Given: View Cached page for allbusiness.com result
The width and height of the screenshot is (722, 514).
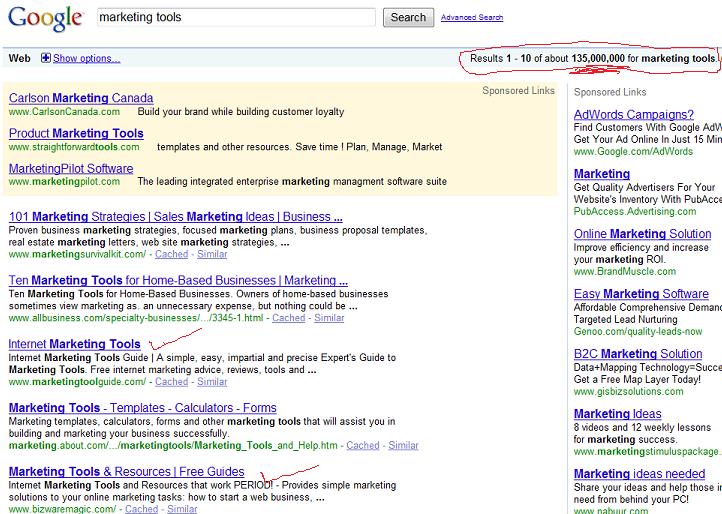Looking at the screenshot, I should (289, 318).
